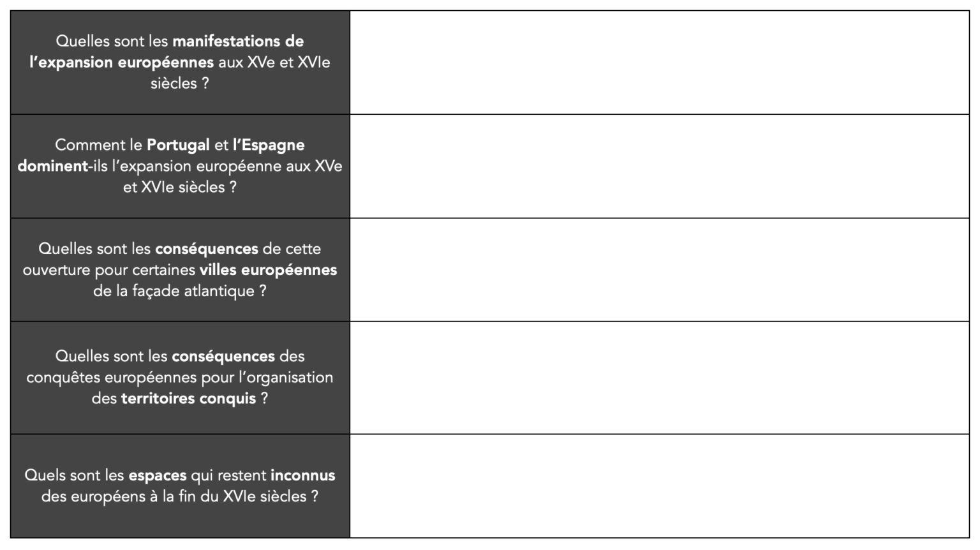Select the question about territoires conquis
The width and height of the screenshot is (980, 550).
click(x=180, y=378)
